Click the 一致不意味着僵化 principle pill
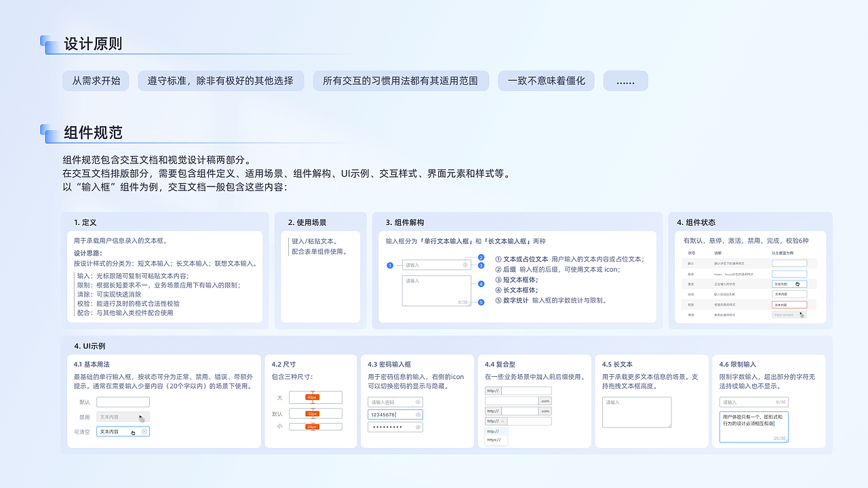 coord(546,81)
